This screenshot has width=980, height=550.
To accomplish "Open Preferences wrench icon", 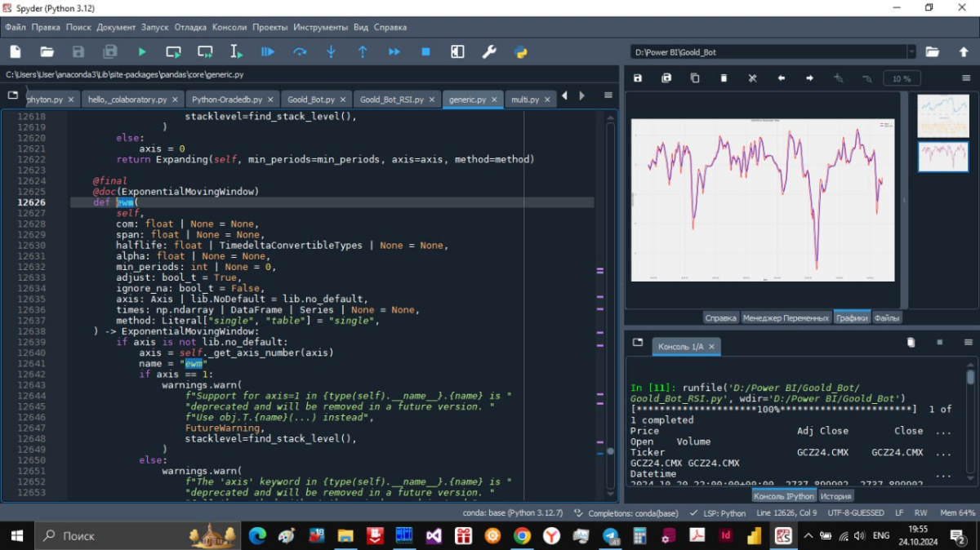I will click(x=489, y=51).
